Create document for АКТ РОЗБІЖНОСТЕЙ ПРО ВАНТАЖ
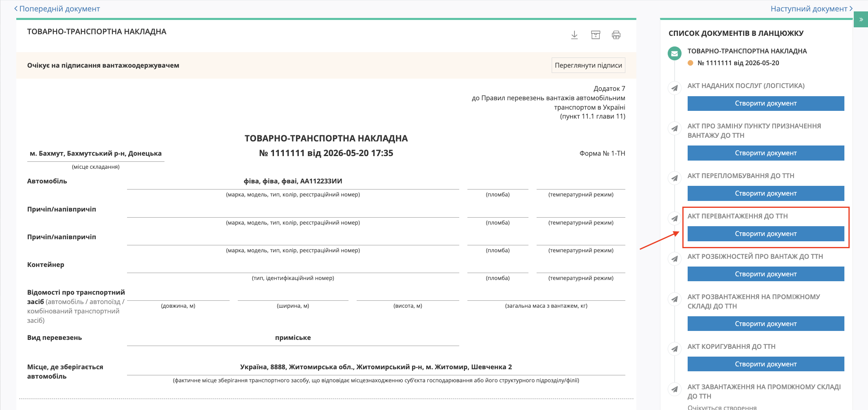The width and height of the screenshot is (868, 410). coord(766,274)
